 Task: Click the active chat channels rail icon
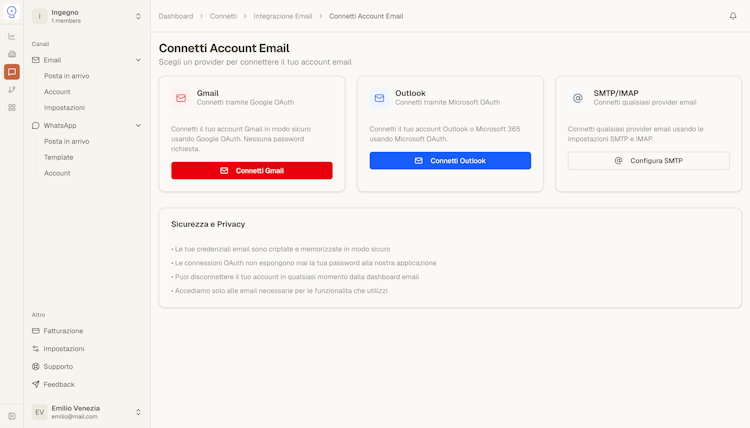(x=12, y=72)
